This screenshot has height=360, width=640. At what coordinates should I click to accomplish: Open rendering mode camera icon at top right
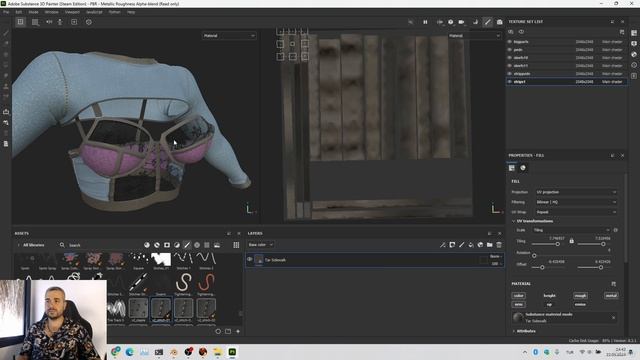499,22
